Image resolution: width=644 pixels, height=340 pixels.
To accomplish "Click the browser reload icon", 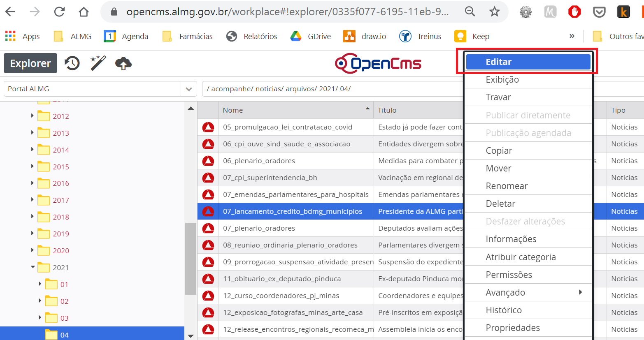I will [x=59, y=12].
